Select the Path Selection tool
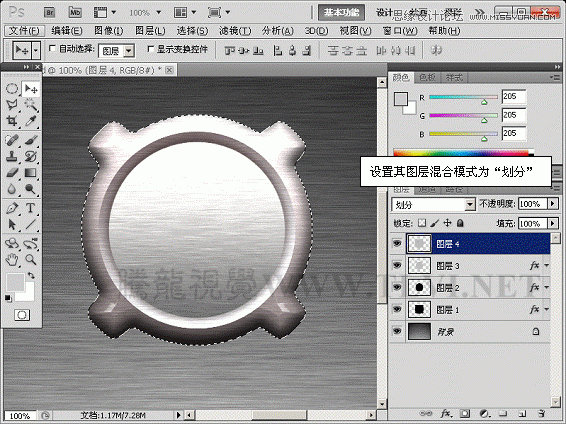The image size is (566, 424). pos(12,224)
